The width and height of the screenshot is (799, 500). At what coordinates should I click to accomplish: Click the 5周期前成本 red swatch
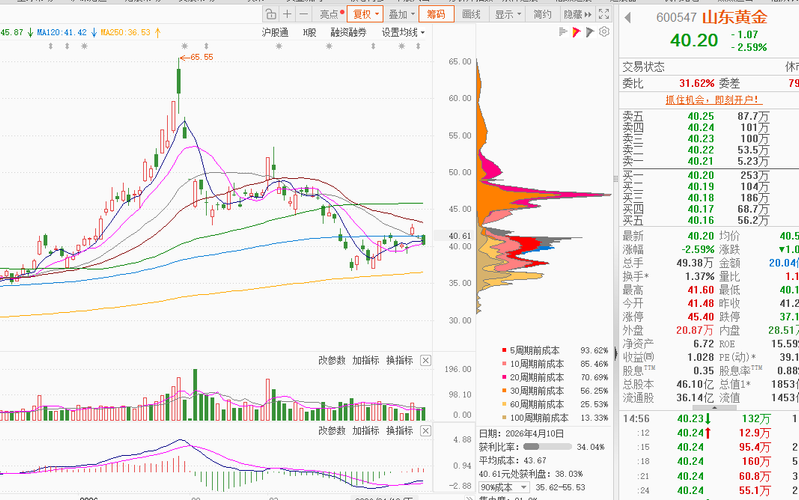(x=504, y=350)
